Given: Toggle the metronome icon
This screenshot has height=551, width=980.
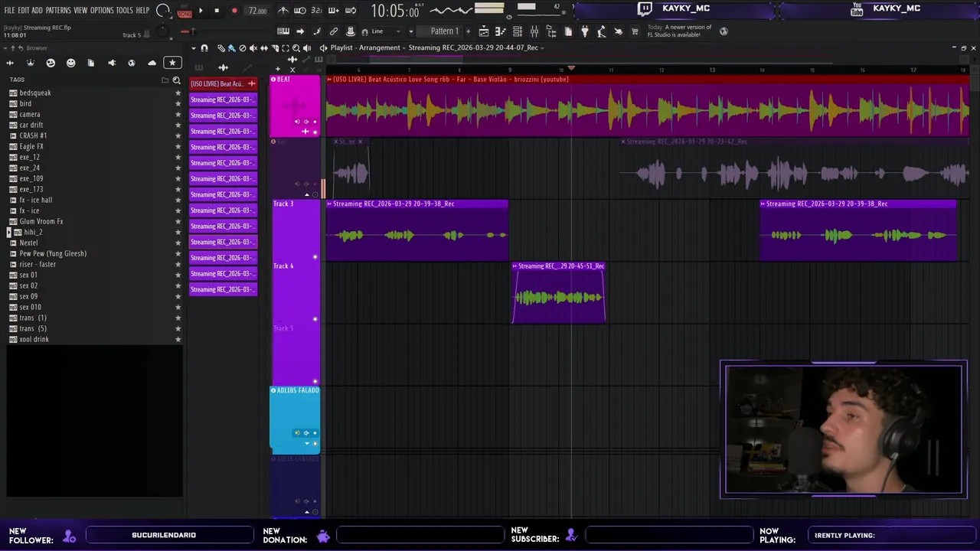Looking at the screenshot, I should click(283, 11).
